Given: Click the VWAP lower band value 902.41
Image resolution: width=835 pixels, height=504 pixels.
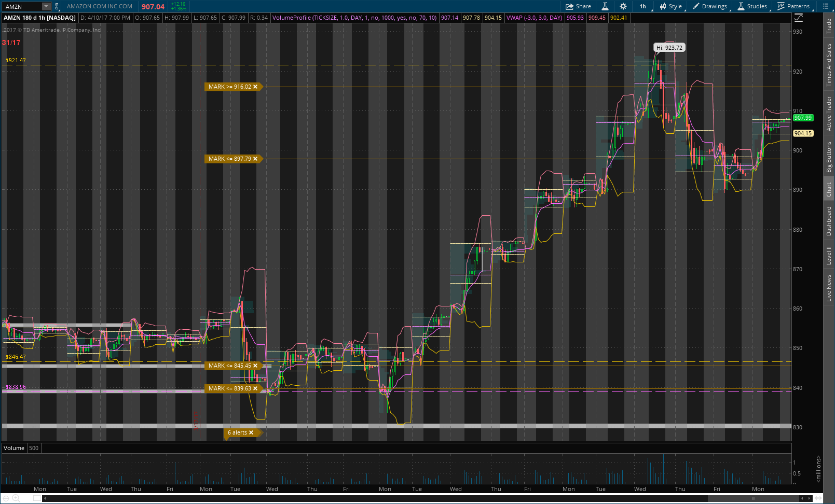Looking at the screenshot, I should pyautogui.click(x=619, y=18).
